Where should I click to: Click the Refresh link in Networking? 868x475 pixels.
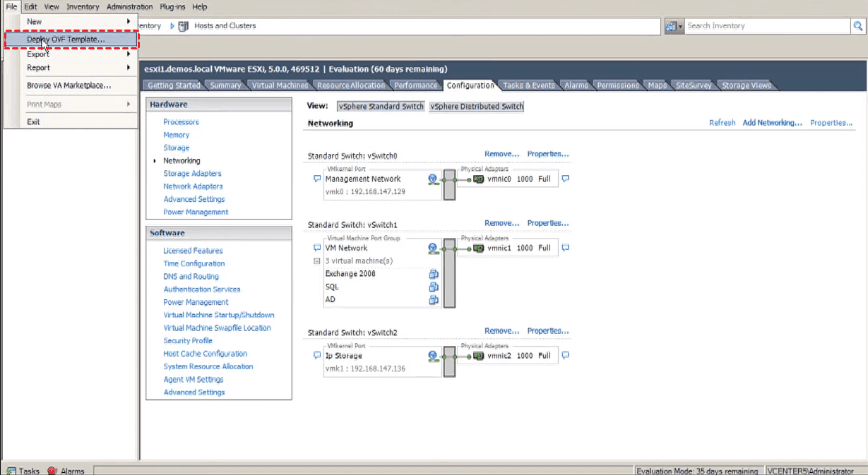point(722,123)
